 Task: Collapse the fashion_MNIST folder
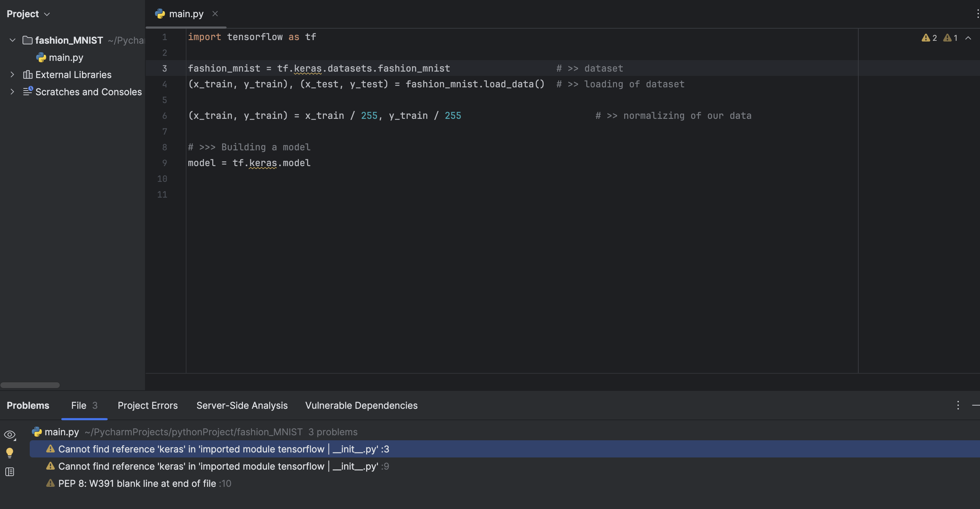tap(12, 40)
